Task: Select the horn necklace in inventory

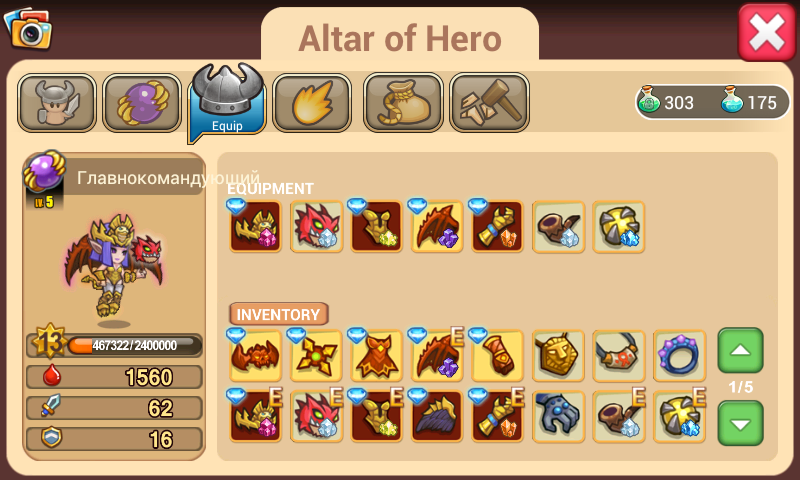Action: click(619, 356)
